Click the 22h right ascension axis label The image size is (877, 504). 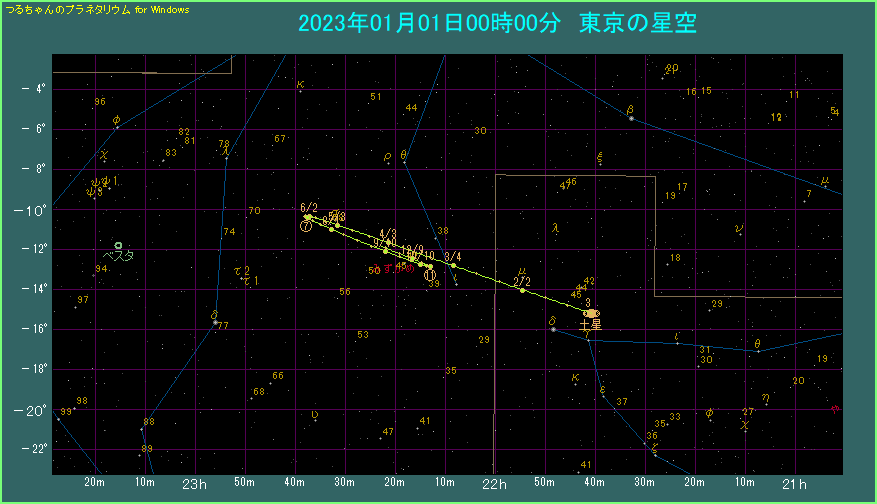click(494, 485)
